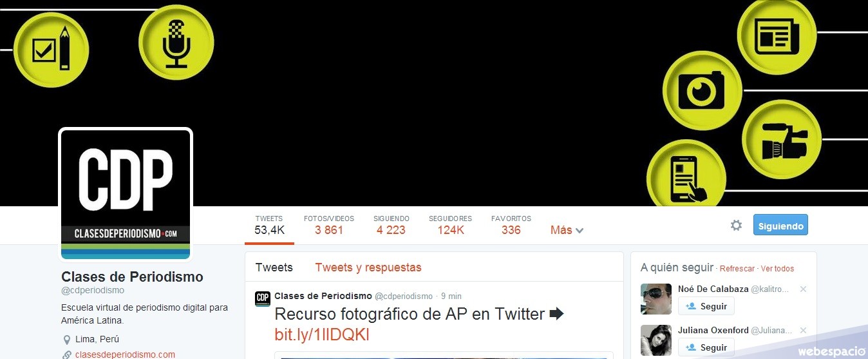Viewport: 868px width, 359px height.
Task: Dismiss the Noé De Calabaza suggestion
Action: coord(803,289)
